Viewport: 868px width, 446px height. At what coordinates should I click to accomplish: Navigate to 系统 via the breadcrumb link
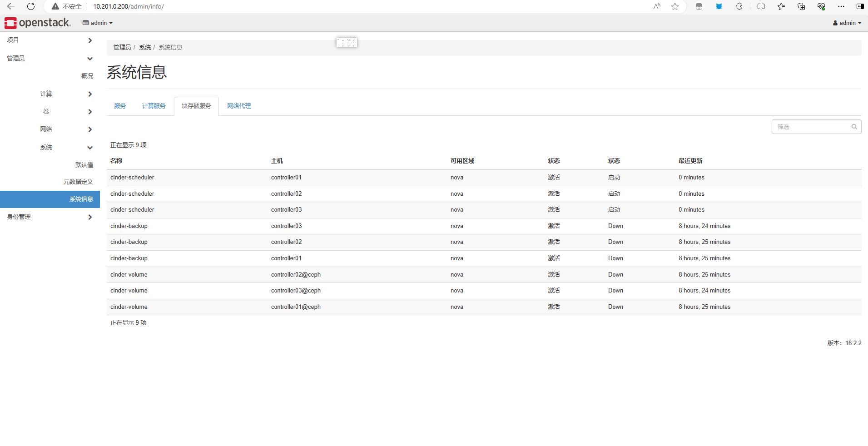click(x=145, y=47)
